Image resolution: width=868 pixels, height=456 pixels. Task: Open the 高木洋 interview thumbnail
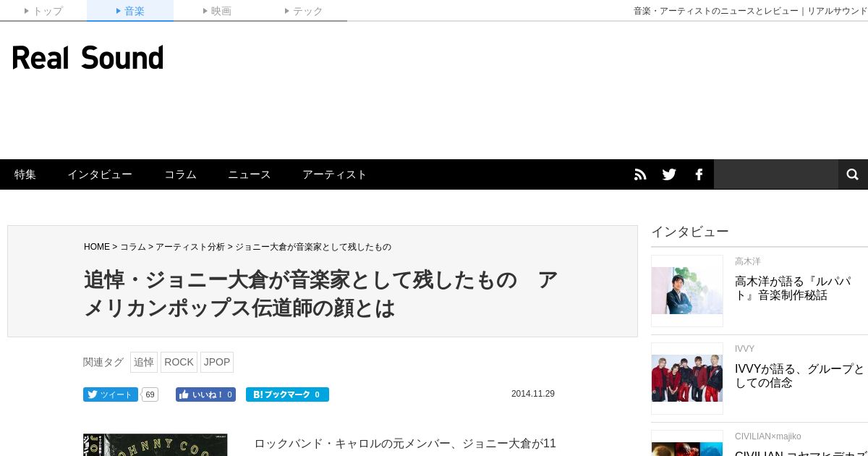(687, 290)
